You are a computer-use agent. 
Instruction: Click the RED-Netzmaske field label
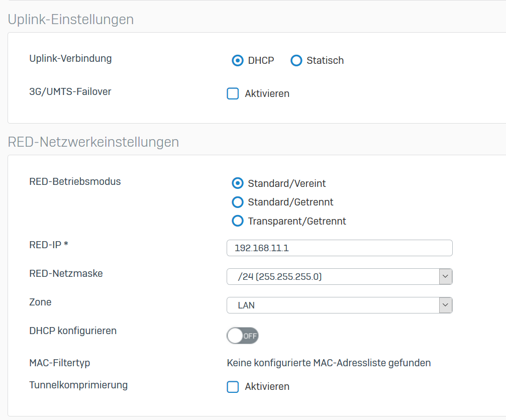(x=66, y=273)
